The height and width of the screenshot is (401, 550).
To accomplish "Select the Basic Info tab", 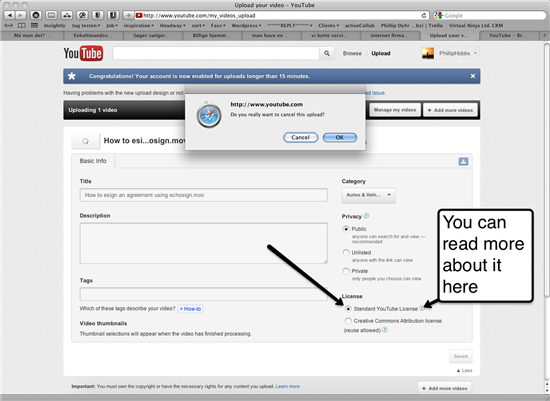I will [x=93, y=161].
